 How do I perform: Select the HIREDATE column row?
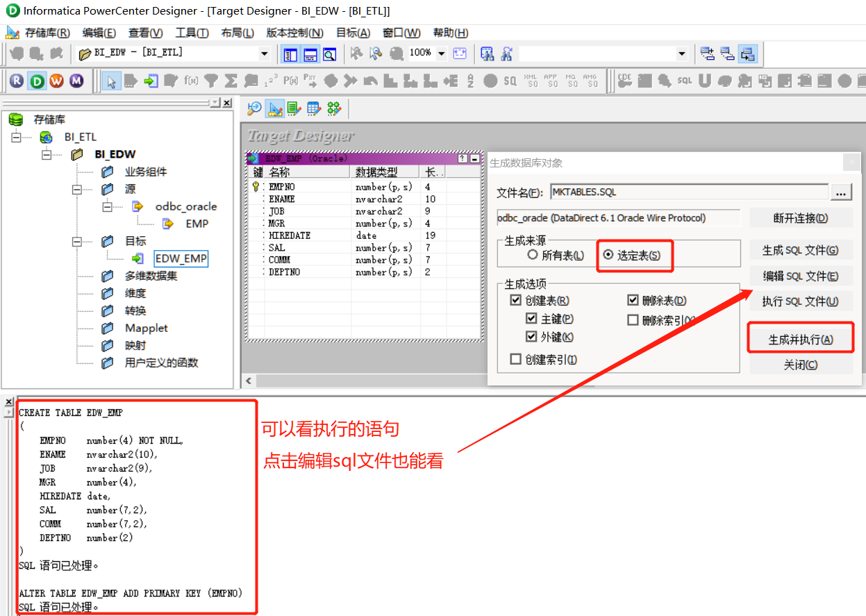pos(365,235)
